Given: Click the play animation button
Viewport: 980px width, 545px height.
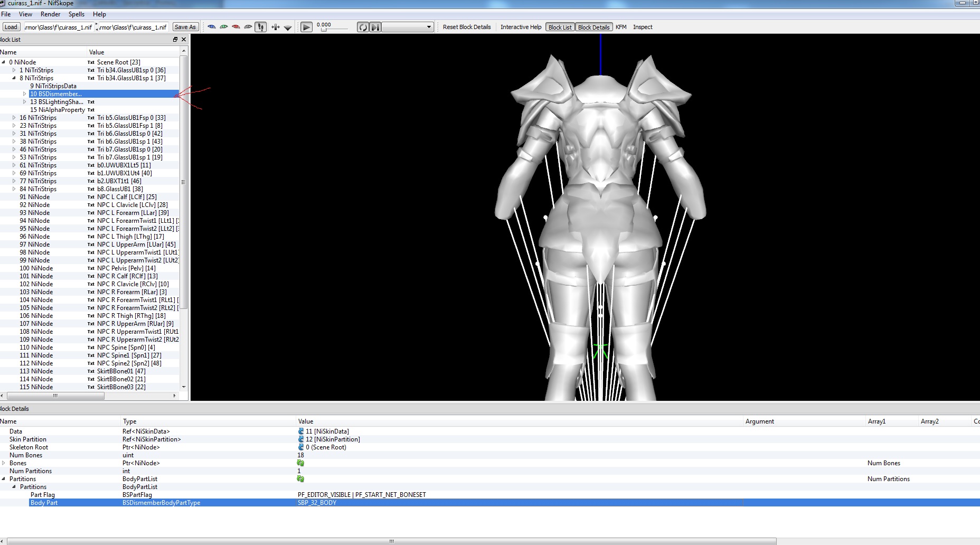Looking at the screenshot, I should (306, 27).
